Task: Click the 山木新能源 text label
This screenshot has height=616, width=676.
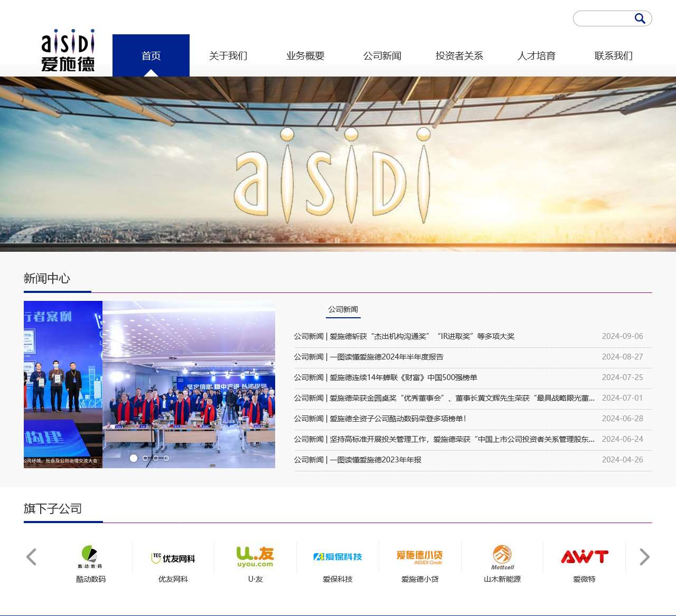Action: (x=502, y=579)
